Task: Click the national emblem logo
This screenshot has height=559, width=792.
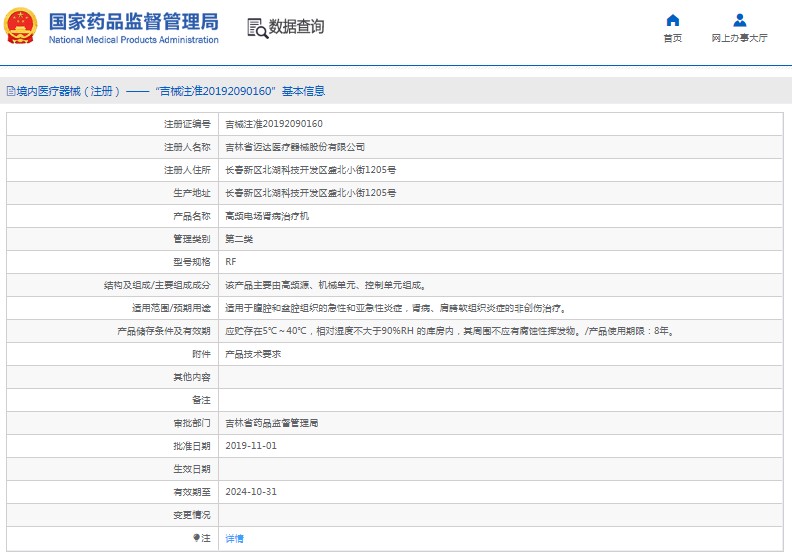Action: [x=20, y=26]
